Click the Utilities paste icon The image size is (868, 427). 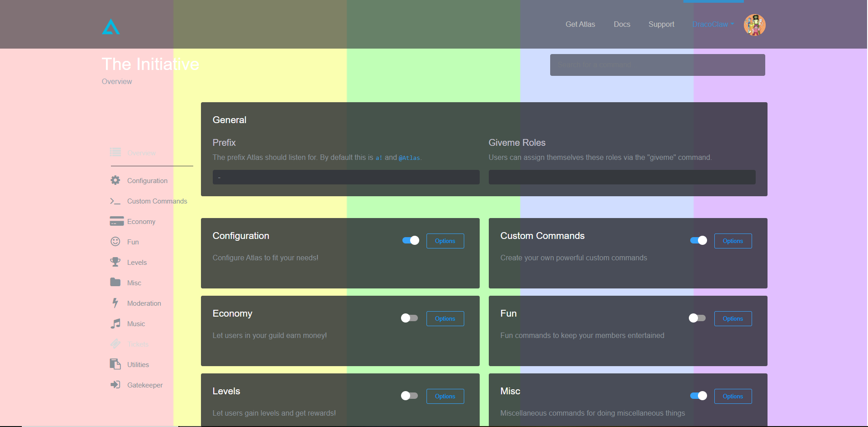(x=115, y=364)
